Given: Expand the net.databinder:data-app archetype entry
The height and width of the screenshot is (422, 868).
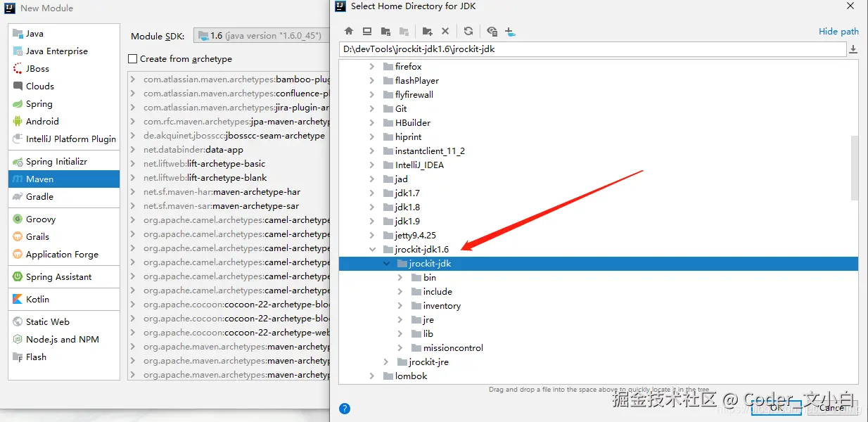Looking at the screenshot, I should (x=133, y=150).
